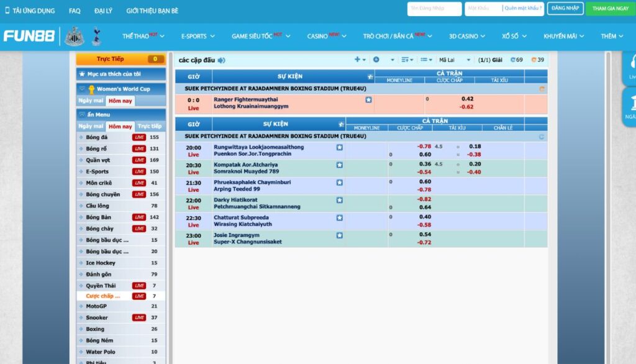
Task: Click the LIVE badge next to Snooker
Action: [x=139, y=318]
